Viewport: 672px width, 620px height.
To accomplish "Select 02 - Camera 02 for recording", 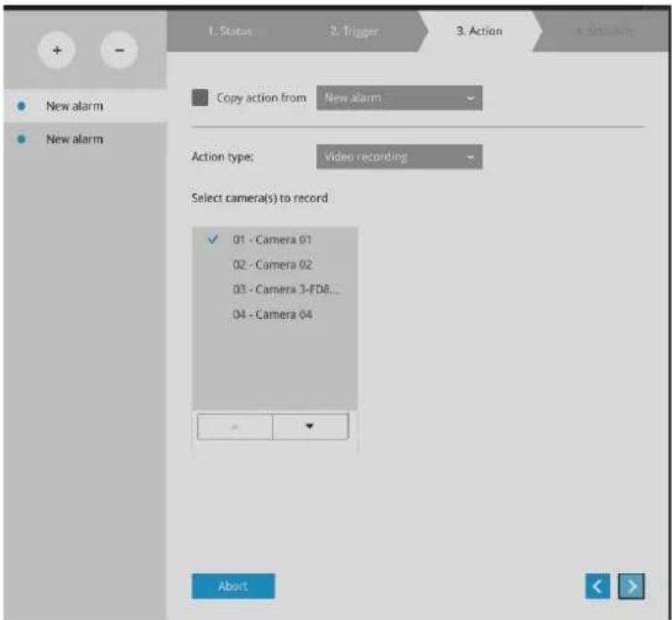I will pos(273,264).
